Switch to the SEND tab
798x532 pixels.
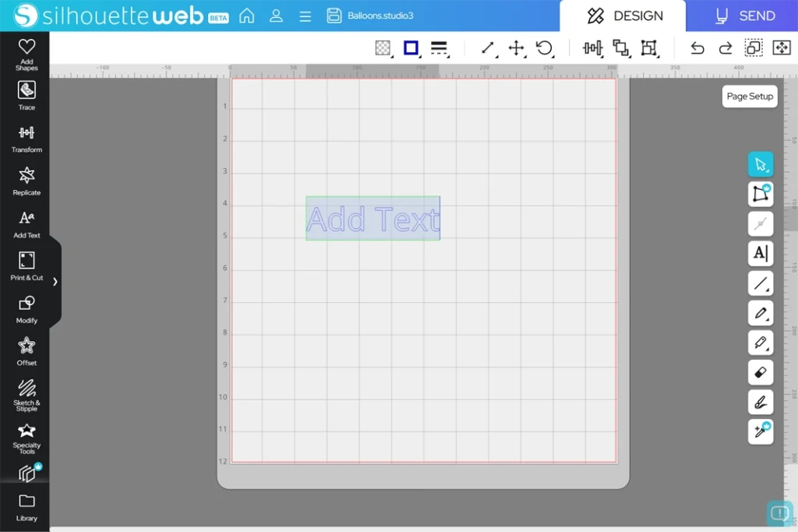coord(745,16)
